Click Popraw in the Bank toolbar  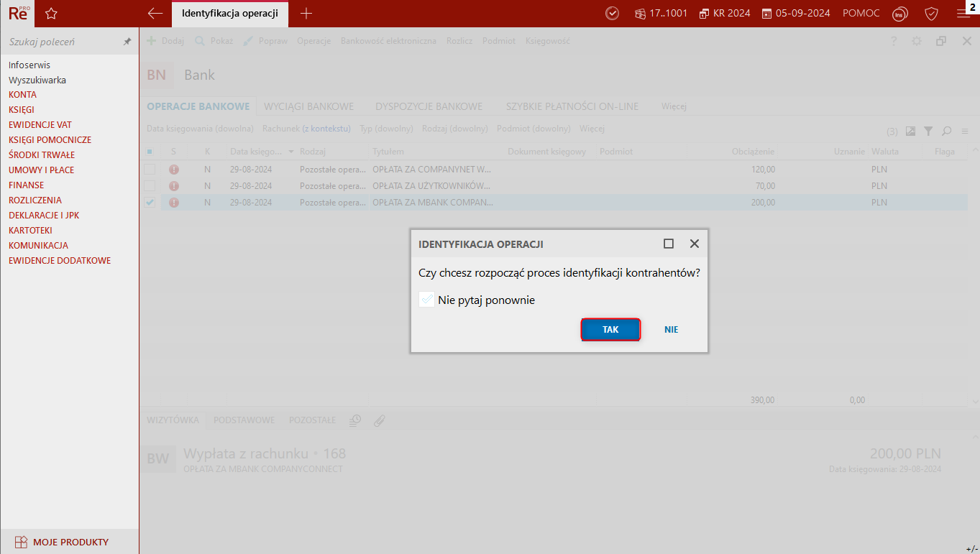coord(265,41)
